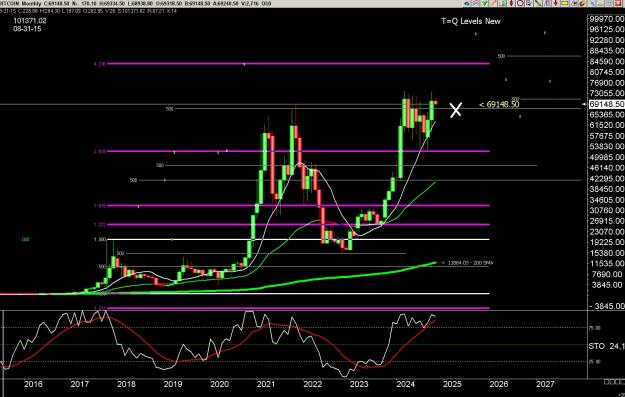Click the 34605.00 price axis label
This screenshot has height=397, width=625.
click(607, 200)
